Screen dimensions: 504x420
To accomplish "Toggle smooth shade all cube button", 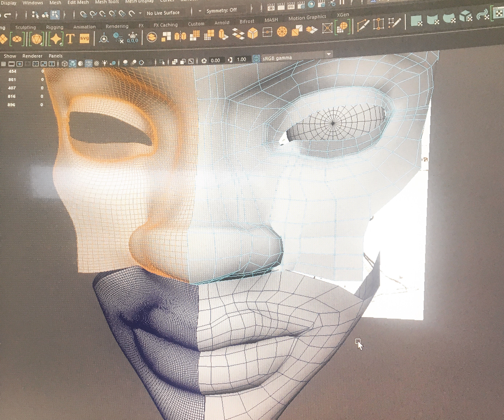I will 73,64.
